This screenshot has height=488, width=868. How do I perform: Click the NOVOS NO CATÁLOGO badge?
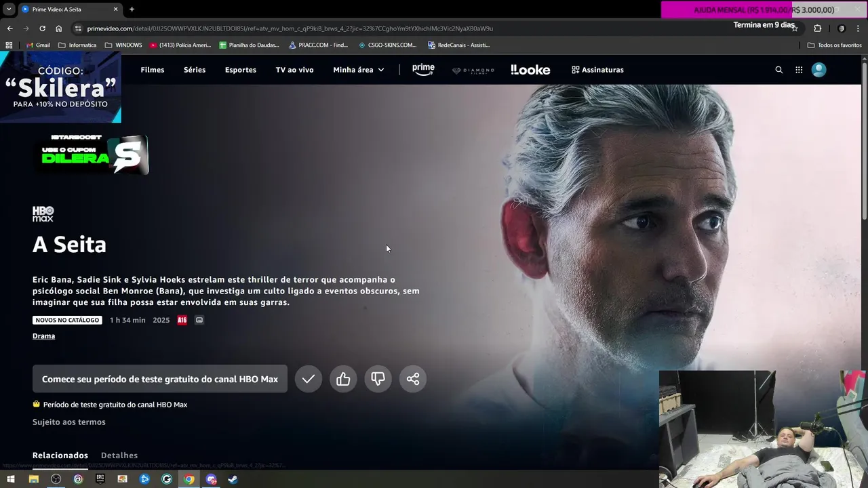click(x=67, y=320)
